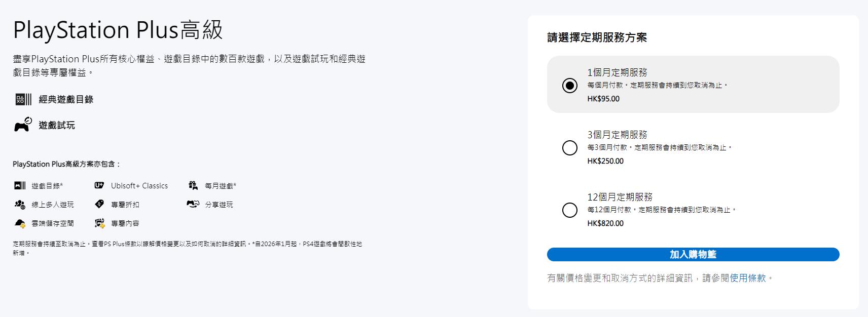Click the Game Trials (遊戲試玩) controller icon
Image resolution: width=868 pixels, height=317 pixels.
point(23,125)
